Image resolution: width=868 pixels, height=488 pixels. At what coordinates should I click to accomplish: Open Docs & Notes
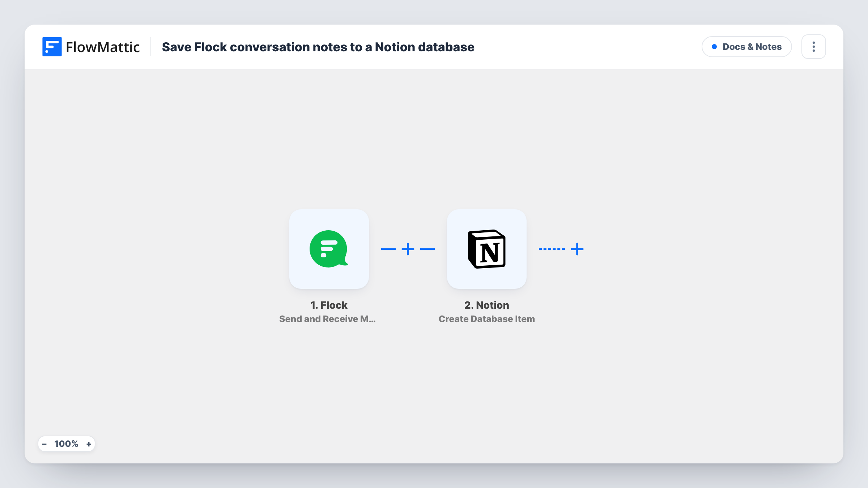coord(747,47)
